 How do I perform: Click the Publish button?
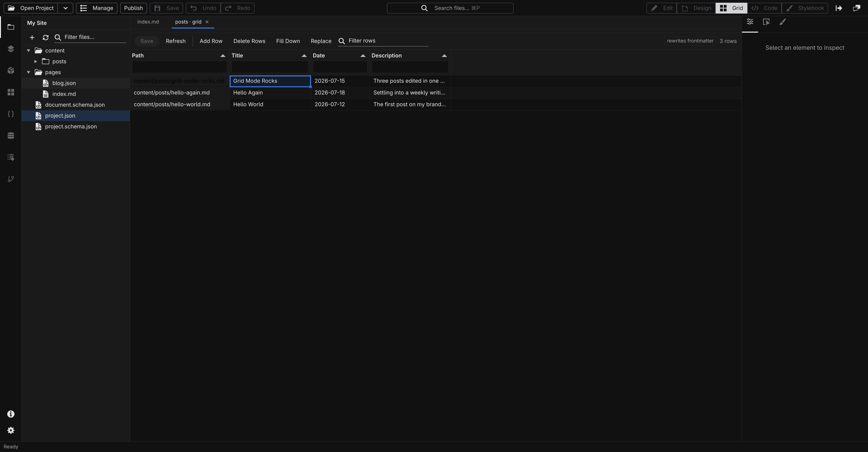[133, 8]
